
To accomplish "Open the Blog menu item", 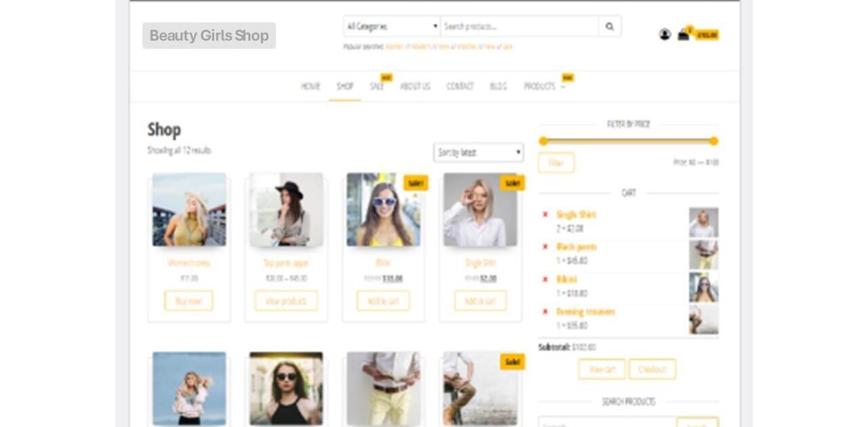I will point(498,86).
